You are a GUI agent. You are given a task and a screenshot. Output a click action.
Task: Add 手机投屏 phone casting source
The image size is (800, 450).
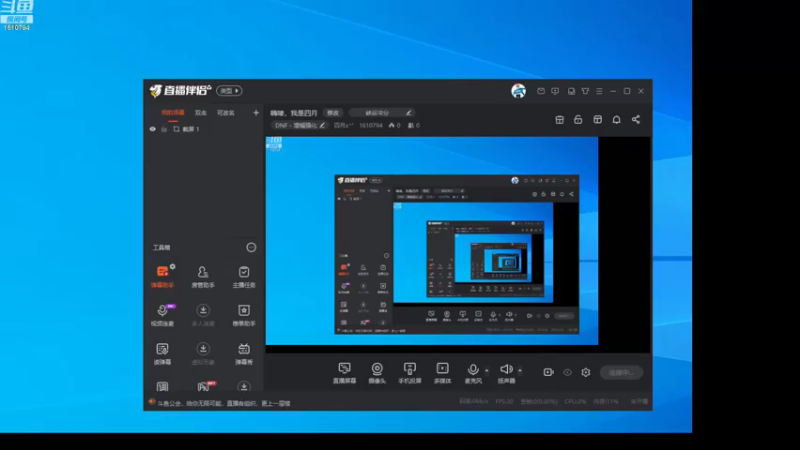(x=410, y=373)
